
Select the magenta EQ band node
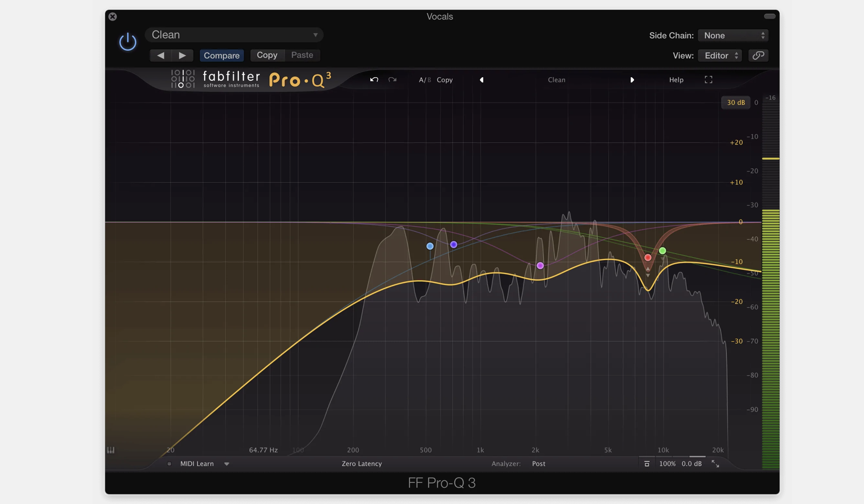pyautogui.click(x=540, y=266)
